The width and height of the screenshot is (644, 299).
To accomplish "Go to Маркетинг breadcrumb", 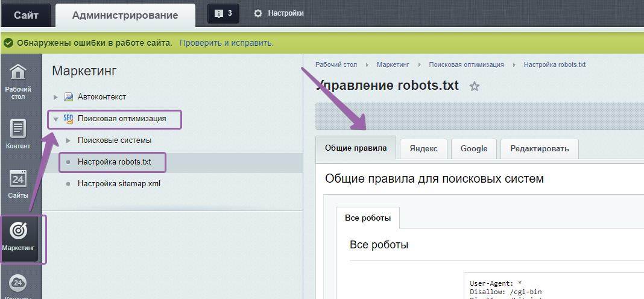I will point(393,65).
